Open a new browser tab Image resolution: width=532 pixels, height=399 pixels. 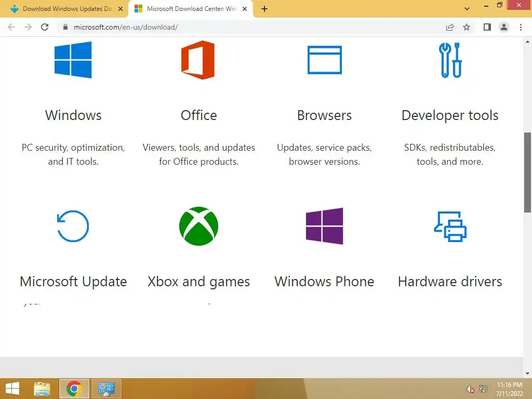coord(264,9)
